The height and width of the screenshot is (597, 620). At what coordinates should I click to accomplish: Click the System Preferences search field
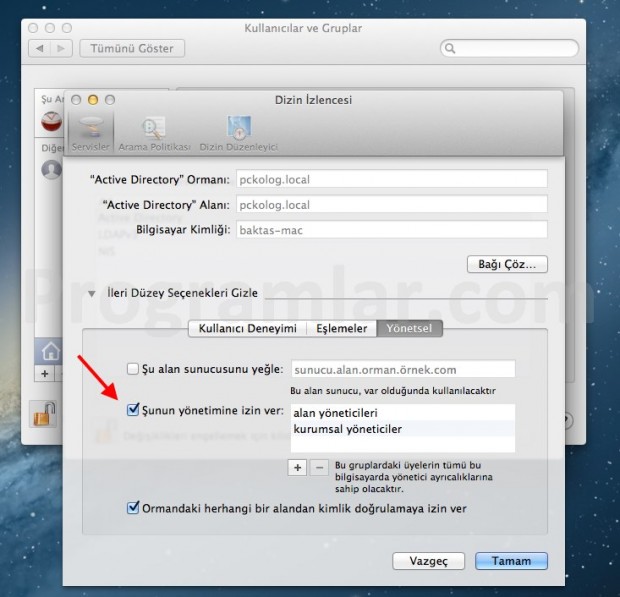(x=509, y=48)
